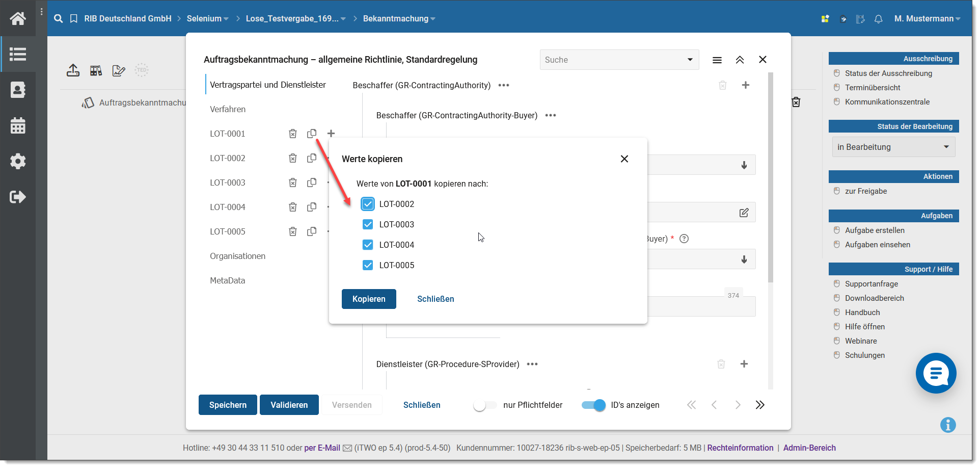The width and height of the screenshot is (980, 468).
Task: Toggle the 'nur Pflichtfelder' switch
Action: pyautogui.click(x=484, y=405)
